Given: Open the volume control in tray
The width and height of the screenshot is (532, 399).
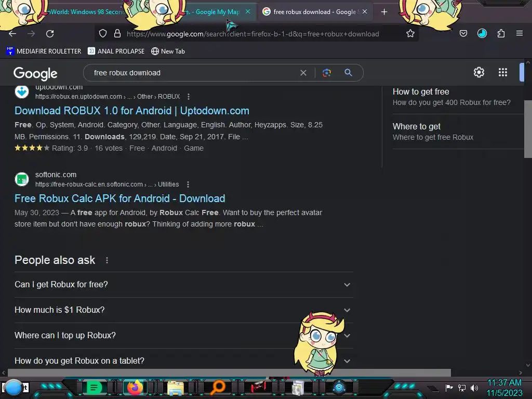Looking at the screenshot, I should [x=474, y=388].
